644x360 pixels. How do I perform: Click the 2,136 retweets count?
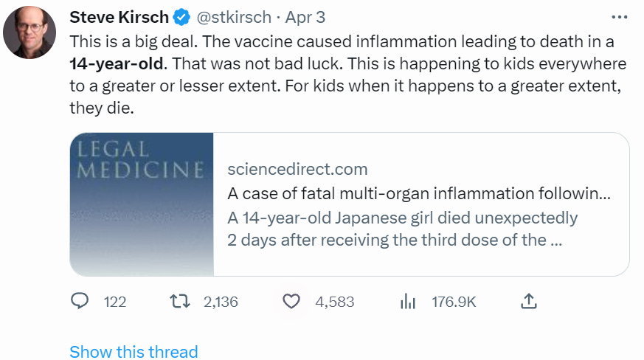[x=220, y=302]
